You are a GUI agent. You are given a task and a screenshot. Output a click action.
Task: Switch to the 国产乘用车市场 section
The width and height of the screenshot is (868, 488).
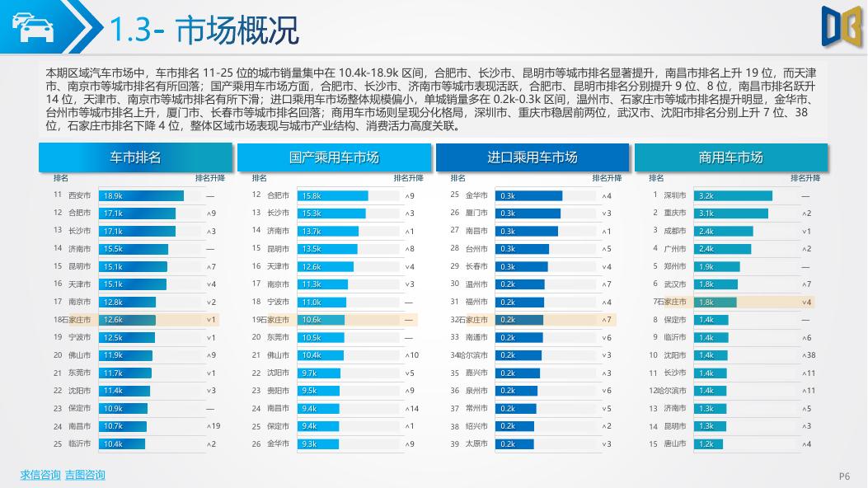333,157
